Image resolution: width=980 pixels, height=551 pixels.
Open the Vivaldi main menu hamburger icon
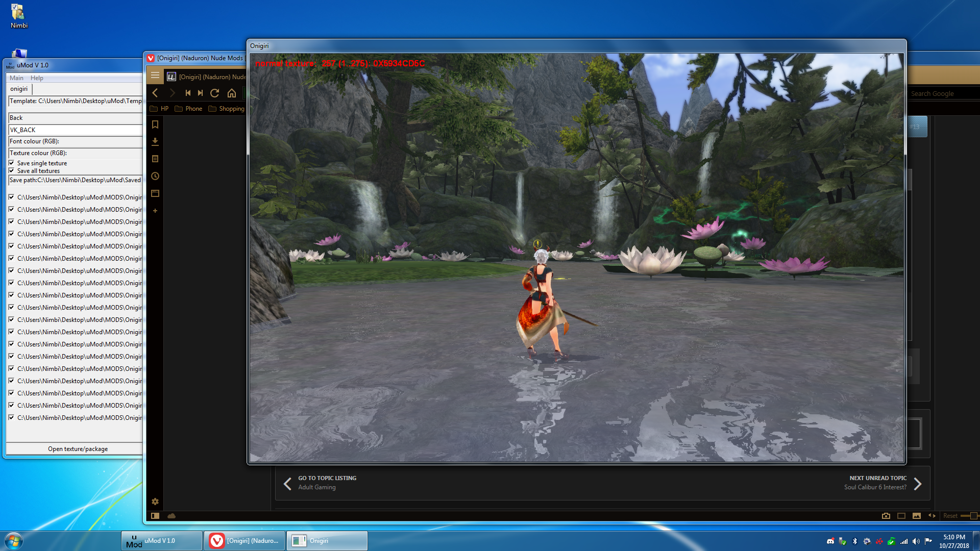155,76
